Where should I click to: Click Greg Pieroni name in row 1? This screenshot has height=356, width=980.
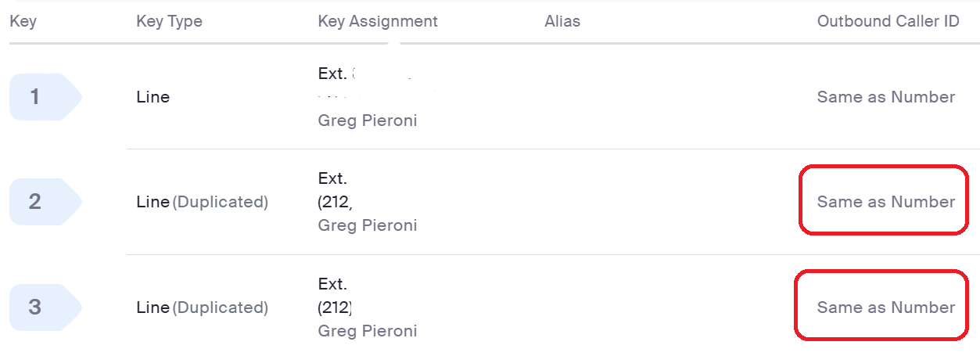pyautogui.click(x=367, y=120)
